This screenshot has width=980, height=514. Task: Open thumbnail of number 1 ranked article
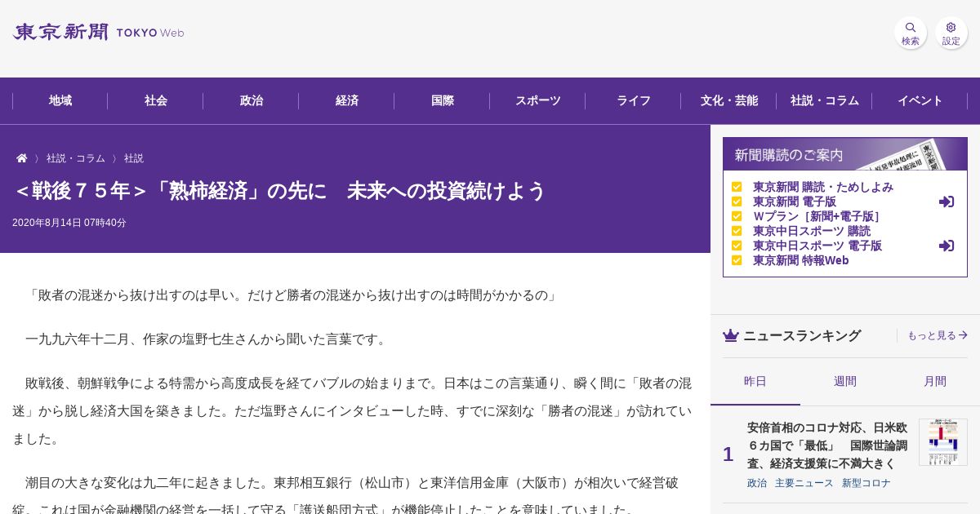click(x=943, y=442)
